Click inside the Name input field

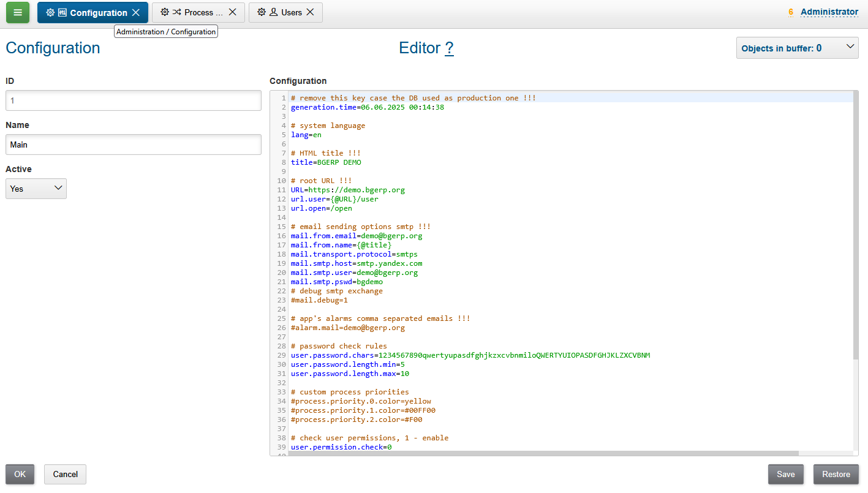133,145
